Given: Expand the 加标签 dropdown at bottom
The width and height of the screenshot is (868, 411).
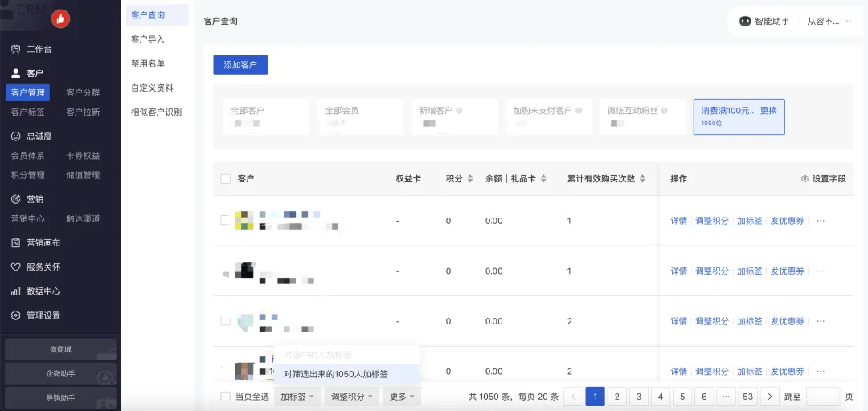Looking at the screenshot, I should click(x=297, y=397).
